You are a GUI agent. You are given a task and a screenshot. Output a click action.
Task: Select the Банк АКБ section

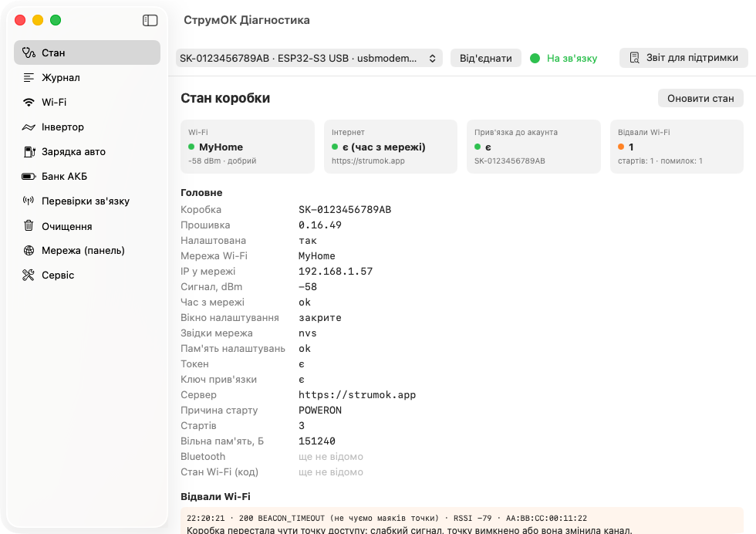tap(87, 177)
